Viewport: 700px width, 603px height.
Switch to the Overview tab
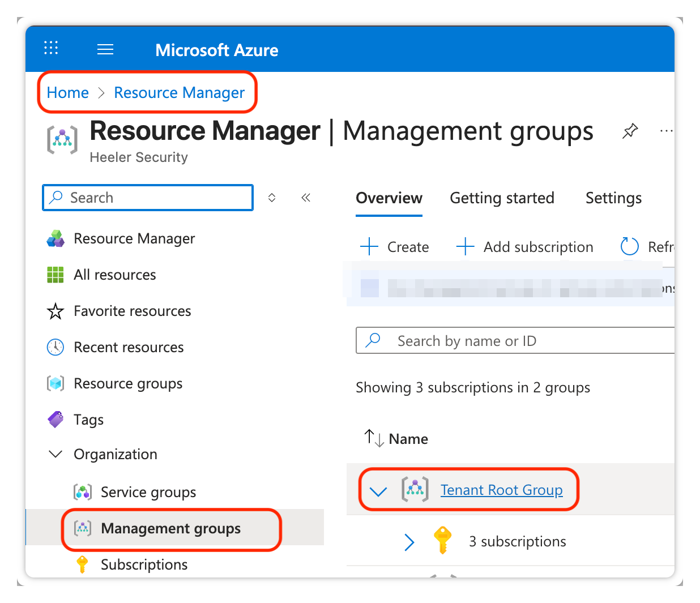point(389,198)
